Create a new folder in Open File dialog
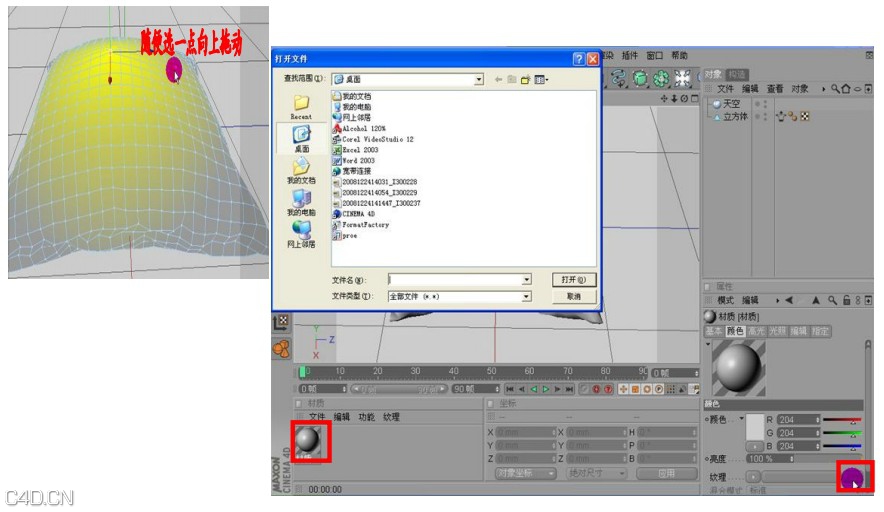The width and height of the screenshot is (884, 512). point(525,80)
